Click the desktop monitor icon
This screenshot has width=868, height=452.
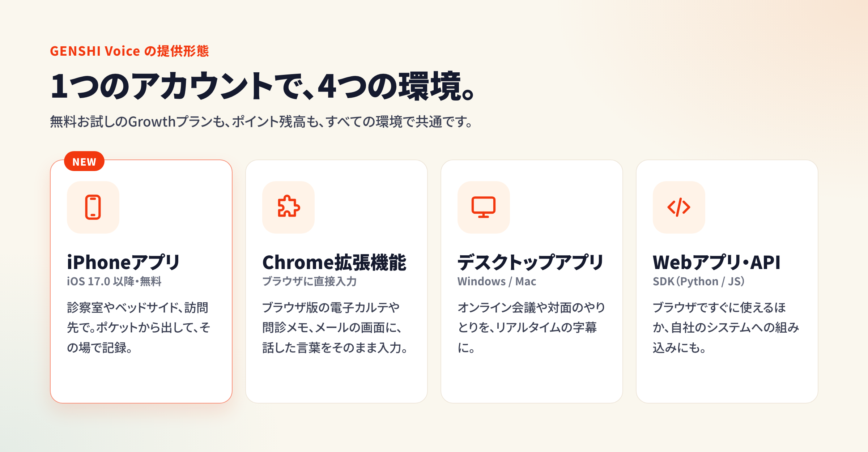point(484,207)
